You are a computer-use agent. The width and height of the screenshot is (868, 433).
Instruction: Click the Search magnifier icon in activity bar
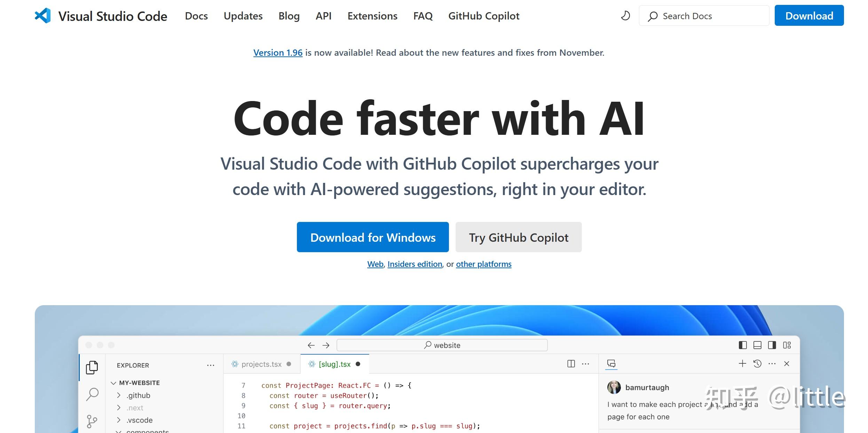pyautogui.click(x=92, y=394)
